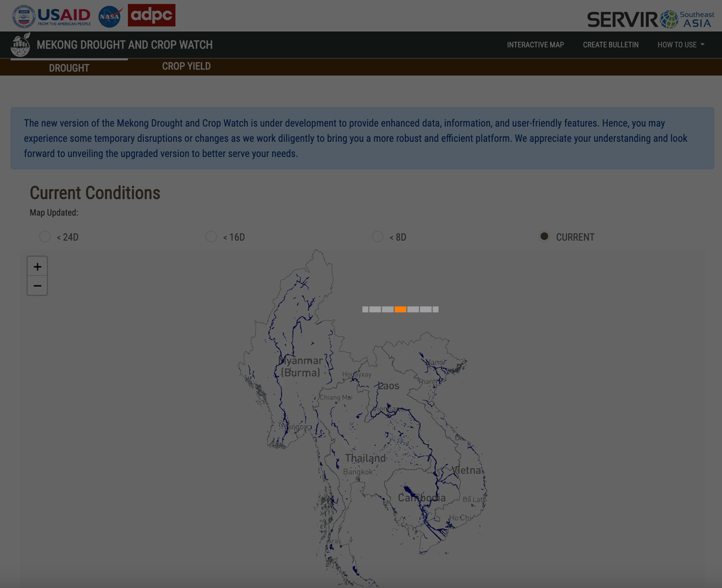This screenshot has height=588, width=722.
Task: Zoom out using the minus map control
Action: click(37, 285)
